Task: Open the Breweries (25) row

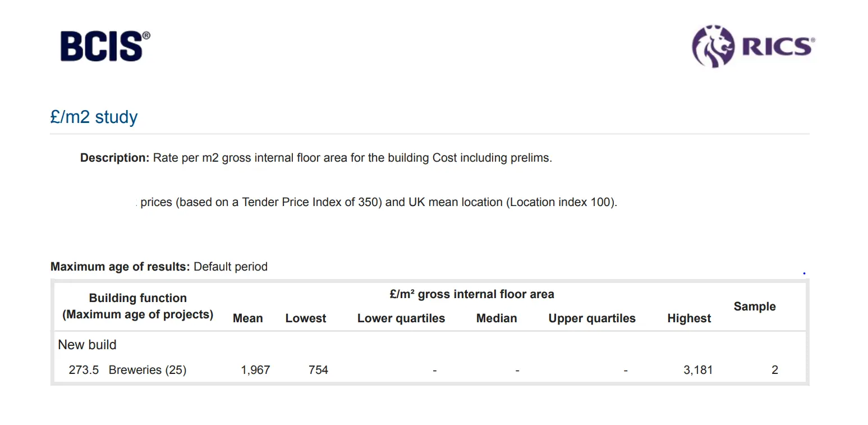Action: pyautogui.click(x=148, y=370)
